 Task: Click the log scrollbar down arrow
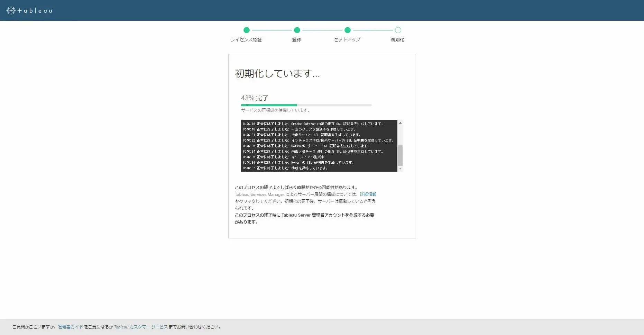coord(400,169)
